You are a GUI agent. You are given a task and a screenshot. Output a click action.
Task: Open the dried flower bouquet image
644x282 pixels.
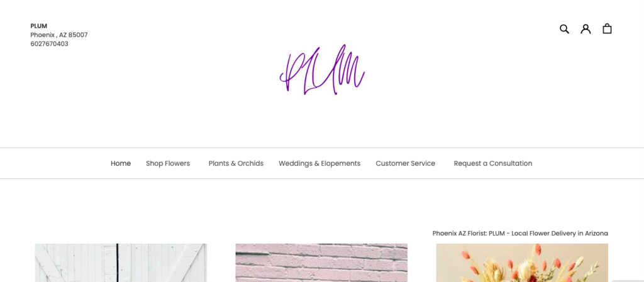522,263
